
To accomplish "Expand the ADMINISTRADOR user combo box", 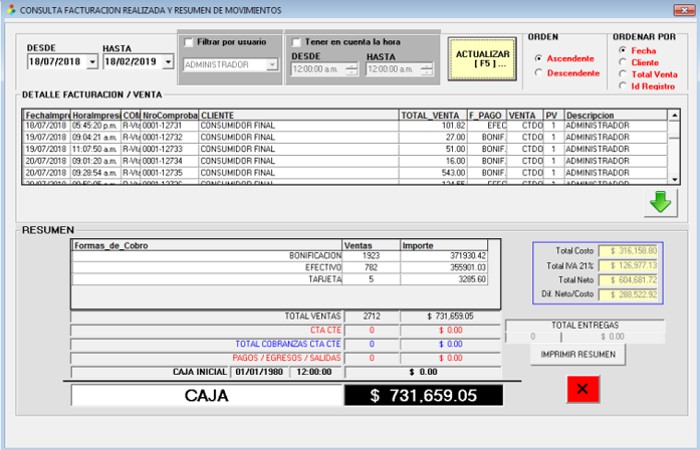I will [272, 65].
